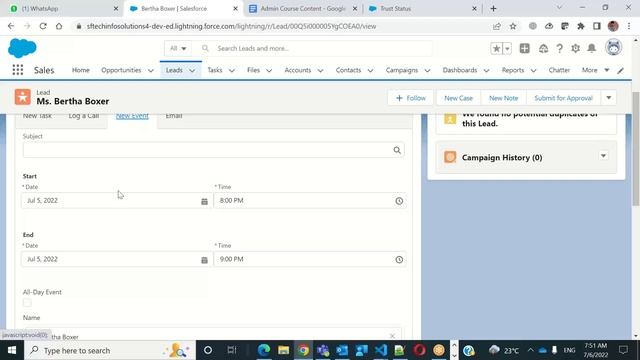
Task: Clear the Name field entry
Action: pos(392,336)
